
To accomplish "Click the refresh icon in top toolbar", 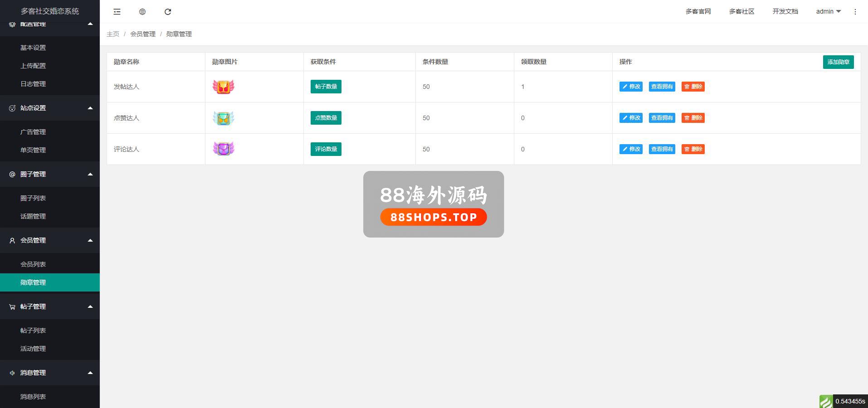I will click(x=168, y=12).
